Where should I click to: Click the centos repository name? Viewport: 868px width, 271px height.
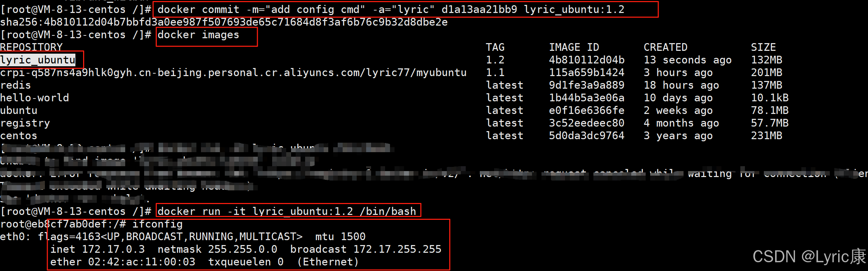[x=19, y=136]
